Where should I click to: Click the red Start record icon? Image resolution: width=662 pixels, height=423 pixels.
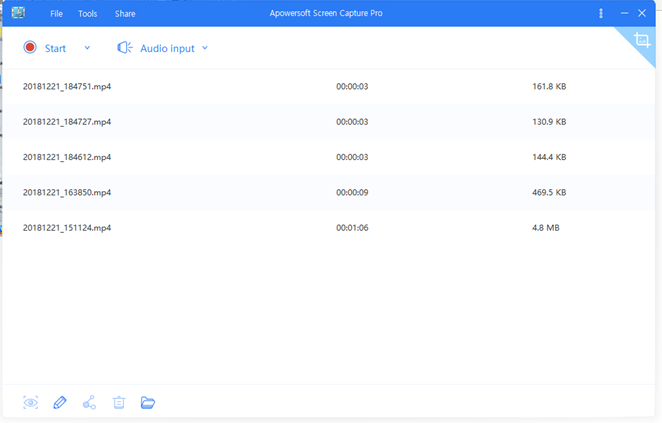pyautogui.click(x=30, y=47)
